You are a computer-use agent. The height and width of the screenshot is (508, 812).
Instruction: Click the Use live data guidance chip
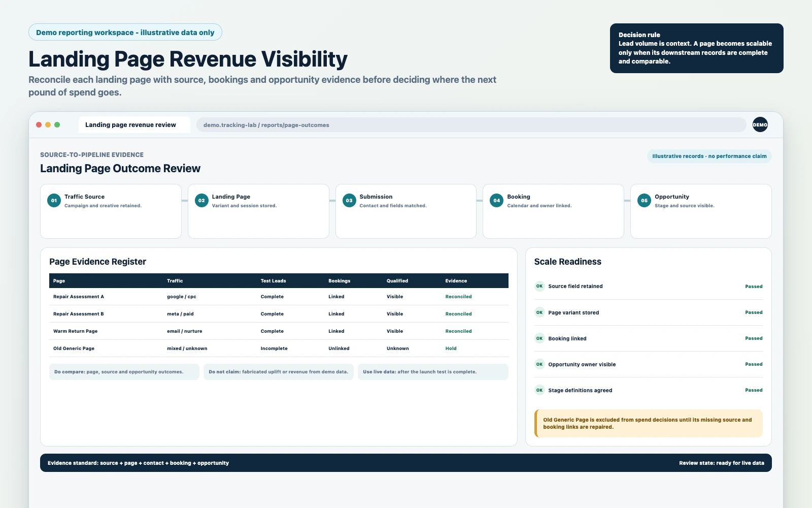[x=433, y=372]
